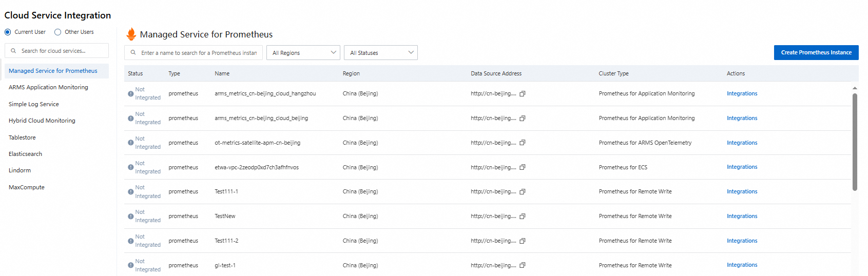
Task: Copy data source address for TestNew
Action: [x=523, y=216]
